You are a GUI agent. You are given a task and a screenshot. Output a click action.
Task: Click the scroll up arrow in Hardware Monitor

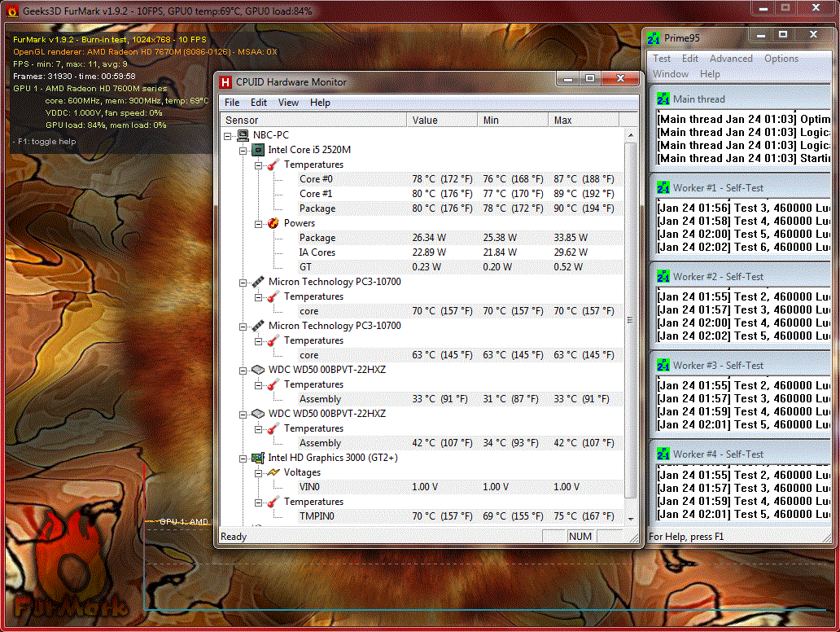point(631,135)
